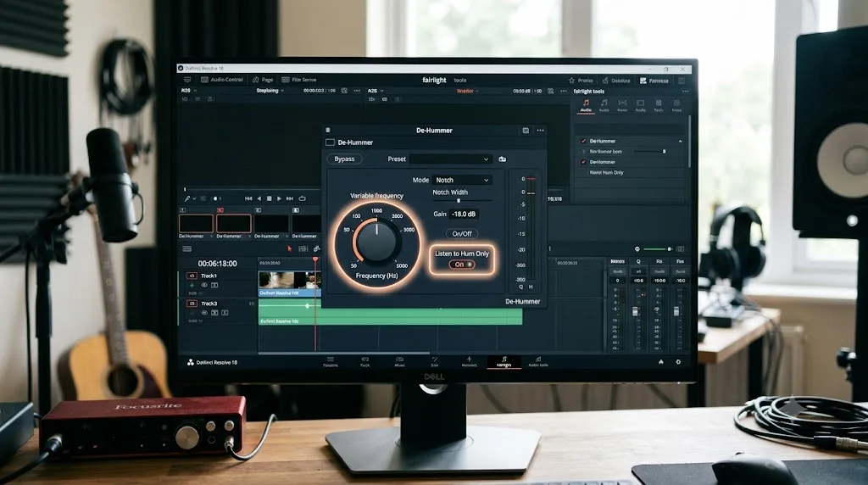Open the wrench tool dropdown left of transport
Viewport: 868px width, 485px height.
coord(189,198)
